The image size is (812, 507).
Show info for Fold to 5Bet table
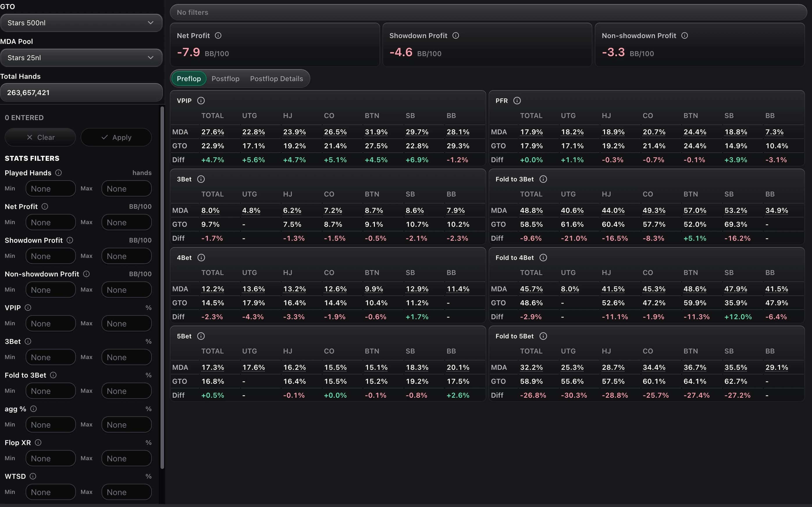point(543,336)
